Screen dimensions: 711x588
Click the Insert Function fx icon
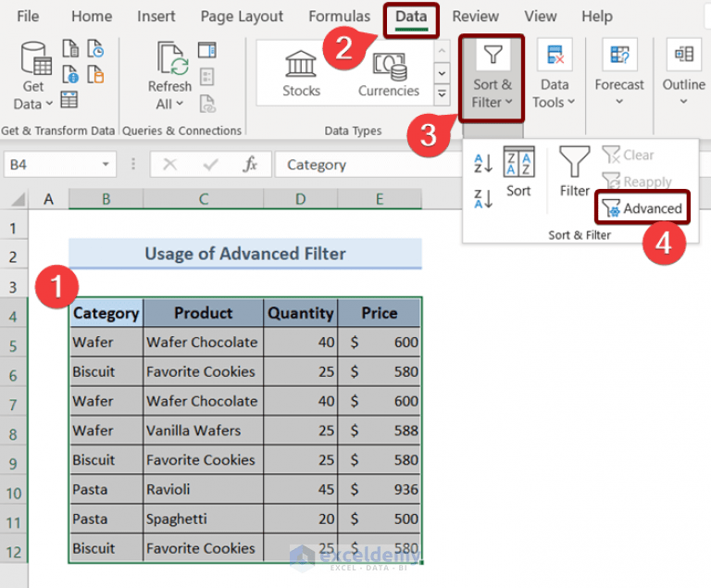pos(250,164)
